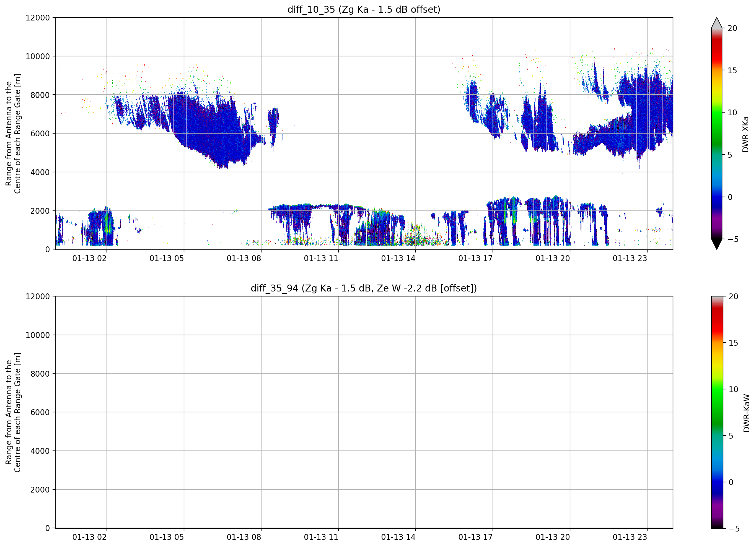Screen dimensions: 756x547
Task: Click the 10 tick label on DWR-KaW colorbar
Action: [x=733, y=389]
